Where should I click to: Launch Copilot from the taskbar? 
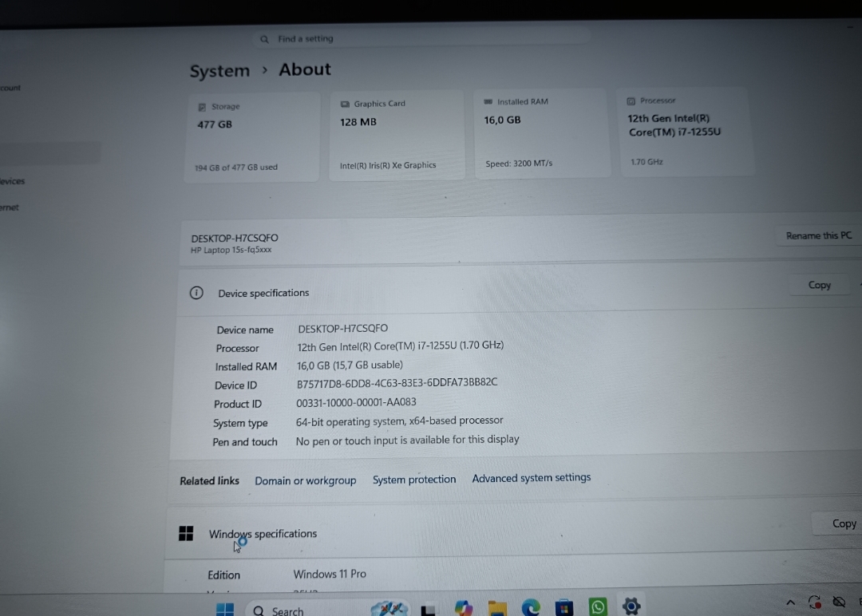[x=464, y=608]
